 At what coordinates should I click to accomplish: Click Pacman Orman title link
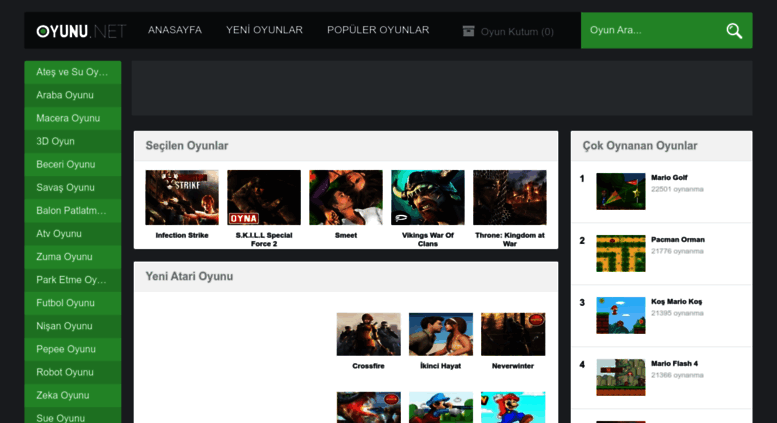(678, 239)
